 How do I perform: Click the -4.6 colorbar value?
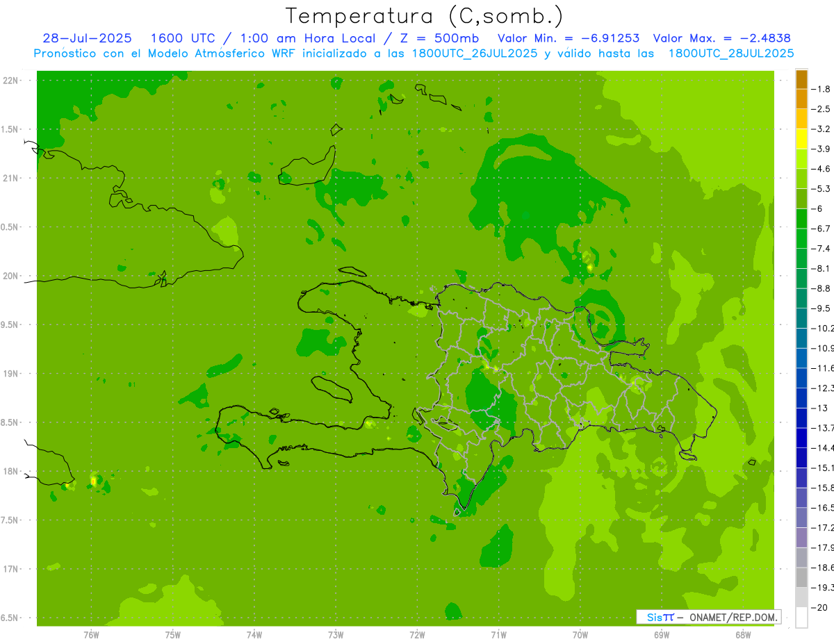(821, 169)
